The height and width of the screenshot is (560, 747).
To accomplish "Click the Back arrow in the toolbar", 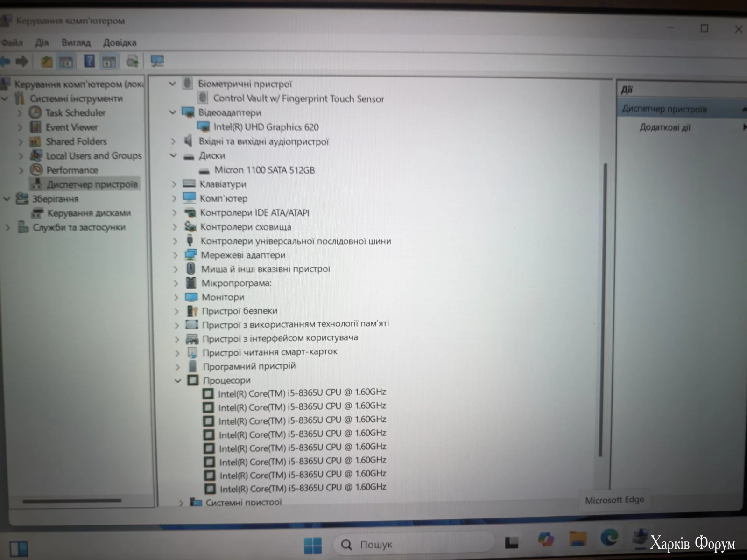I will 5,61.
